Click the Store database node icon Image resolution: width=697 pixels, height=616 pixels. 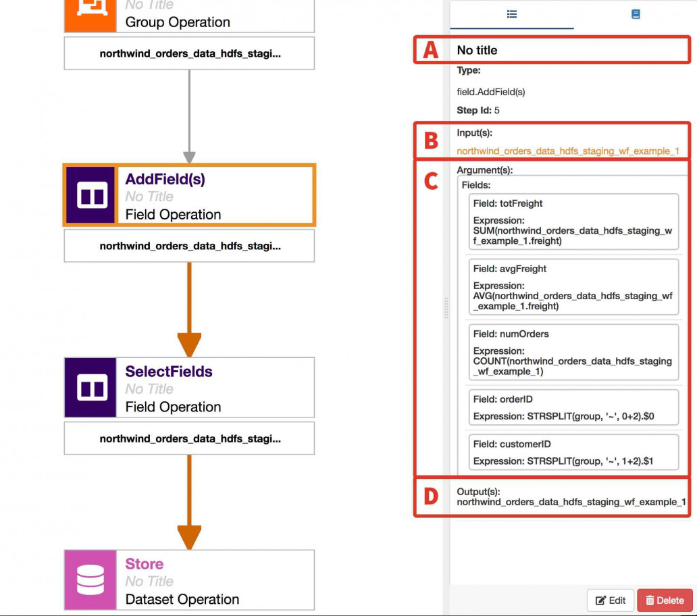tap(91, 580)
